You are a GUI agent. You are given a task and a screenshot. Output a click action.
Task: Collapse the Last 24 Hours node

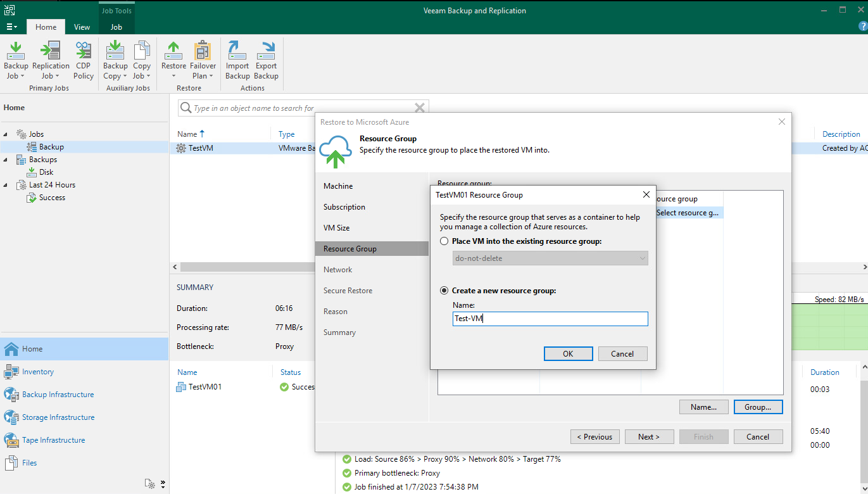6,185
